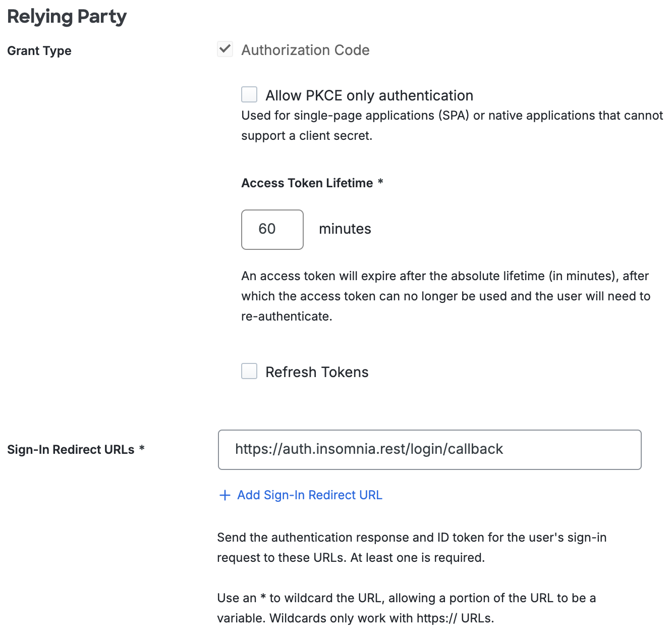Click the "Refresh Tokens" label text
The image size is (672, 633).
pos(317,372)
